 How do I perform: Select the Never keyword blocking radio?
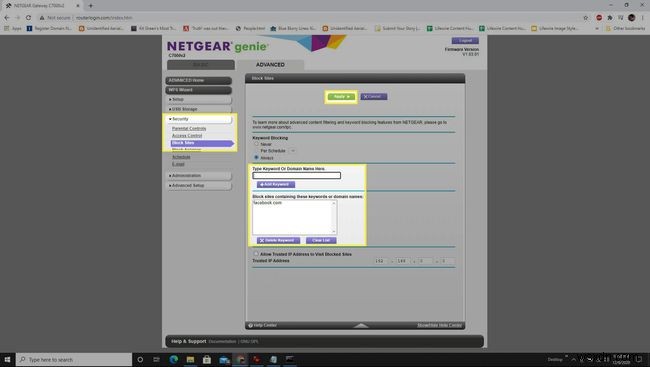click(x=256, y=144)
